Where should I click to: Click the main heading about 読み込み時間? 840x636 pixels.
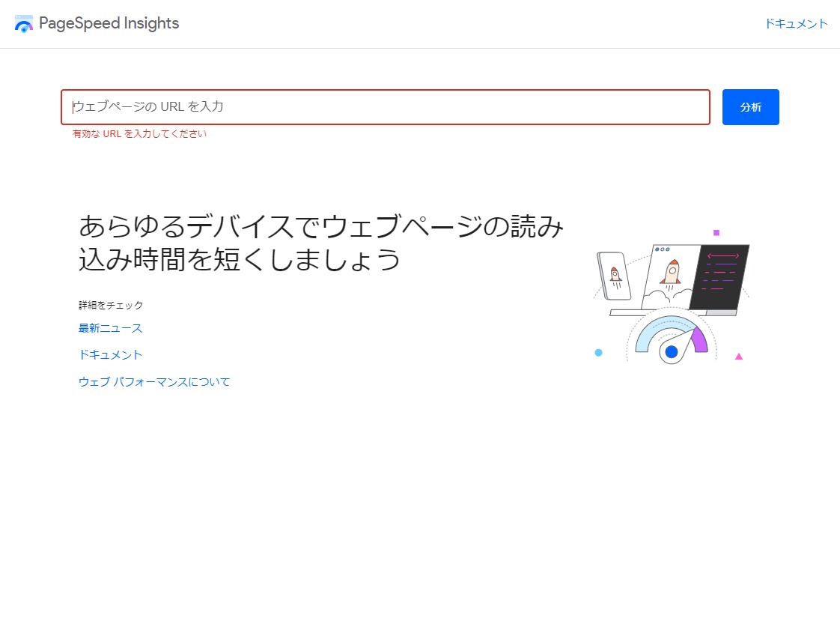(x=320, y=243)
